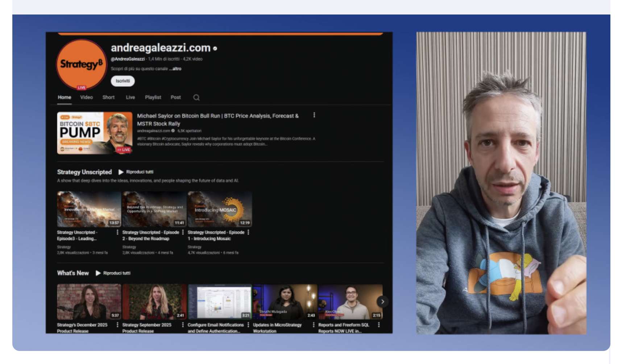
Task: Switch to the Short tab
Action: tap(108, 98)
